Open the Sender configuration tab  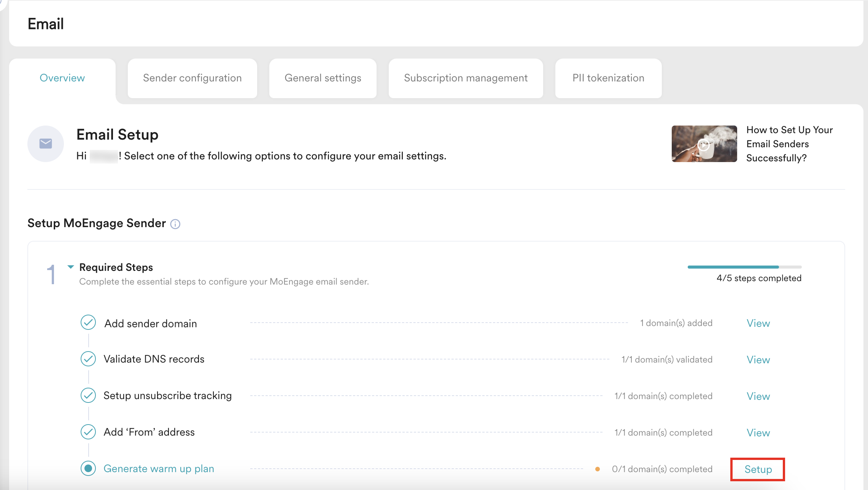192,78
